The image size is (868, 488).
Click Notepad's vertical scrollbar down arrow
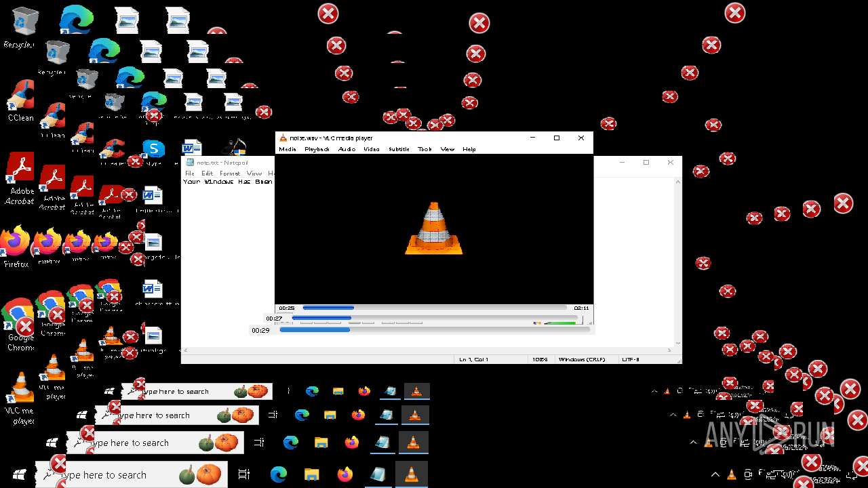click(678, 344)
